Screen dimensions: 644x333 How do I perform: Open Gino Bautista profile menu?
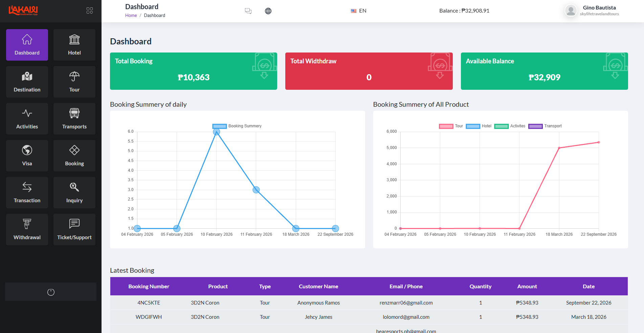click(592, 11)
